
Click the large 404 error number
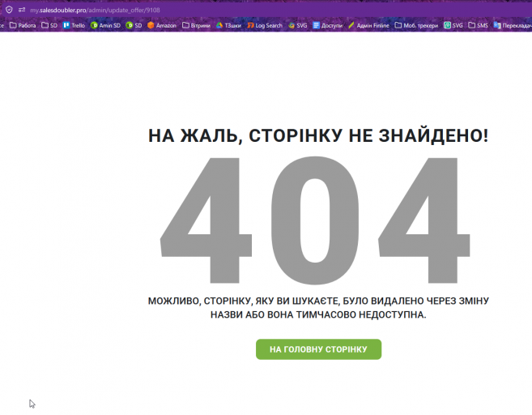pos(315,220)
